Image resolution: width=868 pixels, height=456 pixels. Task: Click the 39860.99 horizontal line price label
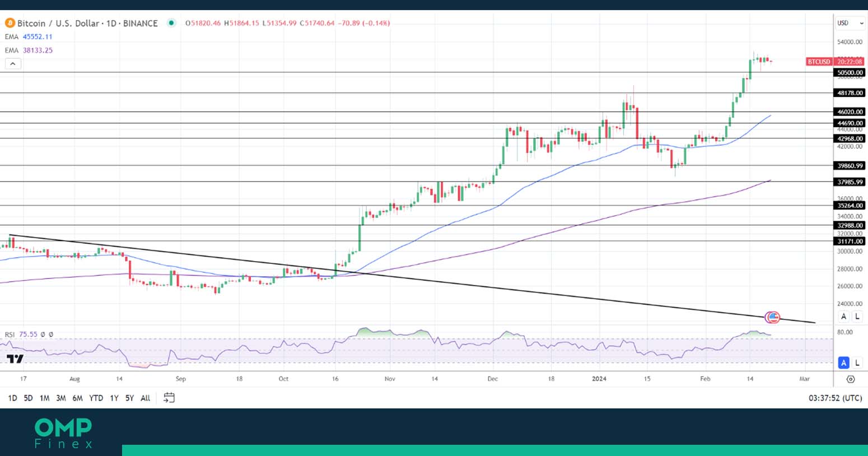pos(850,166)
